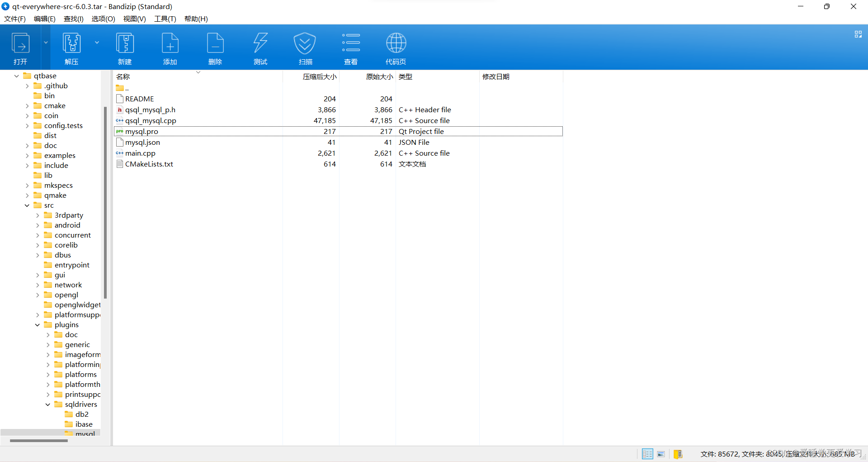Open the 工具(T) menu

[x=165, y=19]
